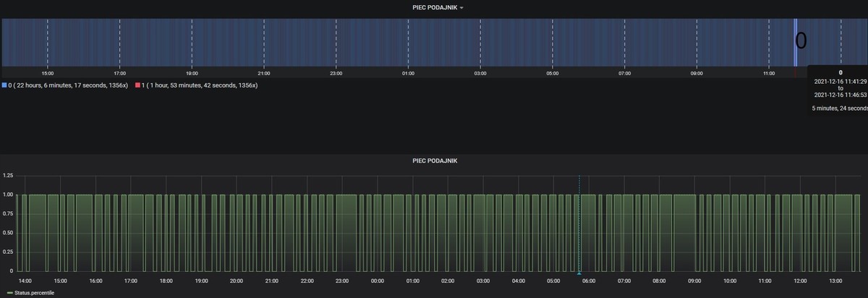Viewport: 868px width, 298px height.
Task: Click the dashed gridline at 07:00 in the top panel
Action: point(624,42)
